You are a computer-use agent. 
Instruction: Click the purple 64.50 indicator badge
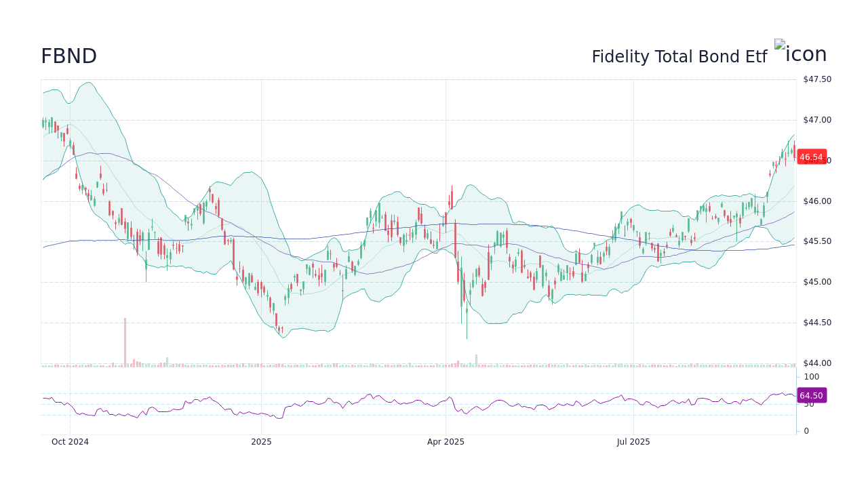point(811,395)
